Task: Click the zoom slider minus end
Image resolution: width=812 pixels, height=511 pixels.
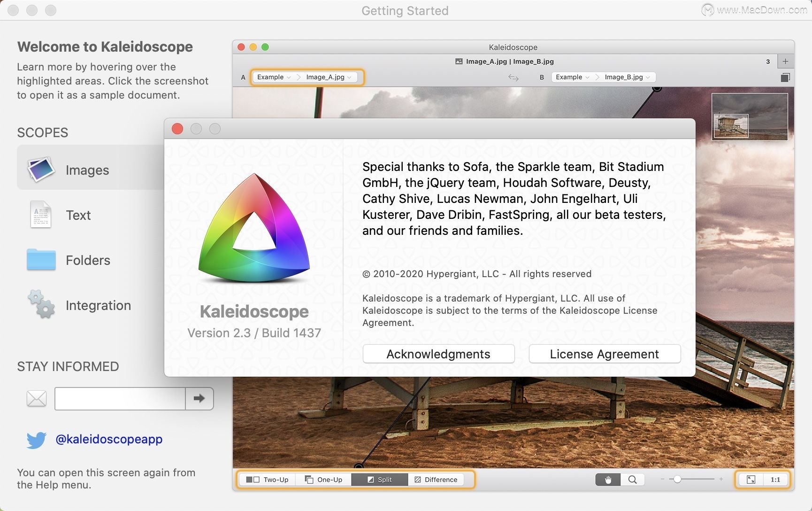Action: point(663,479)
